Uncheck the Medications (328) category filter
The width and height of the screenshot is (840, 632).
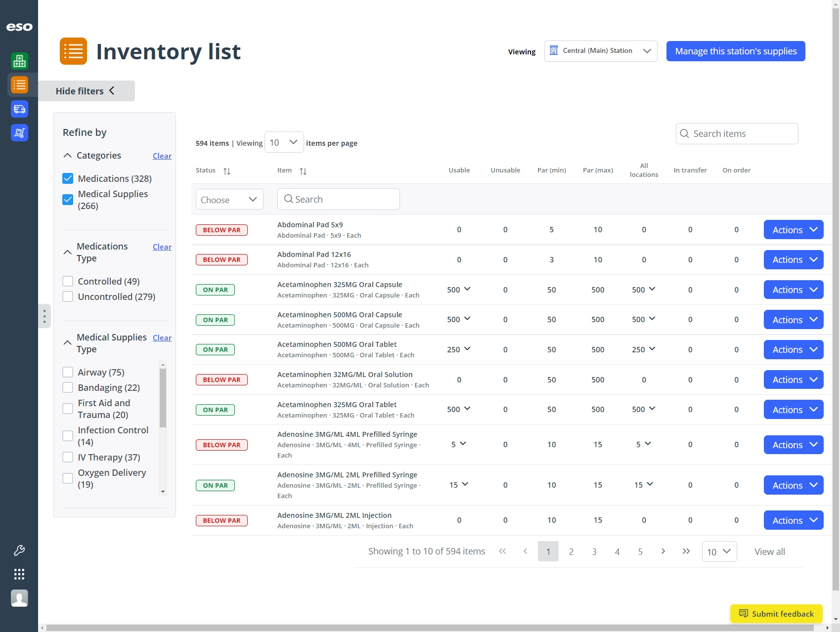68,178
